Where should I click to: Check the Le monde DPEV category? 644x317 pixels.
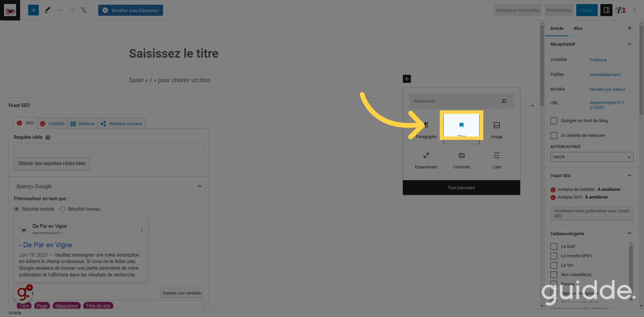tap(554, 256)
